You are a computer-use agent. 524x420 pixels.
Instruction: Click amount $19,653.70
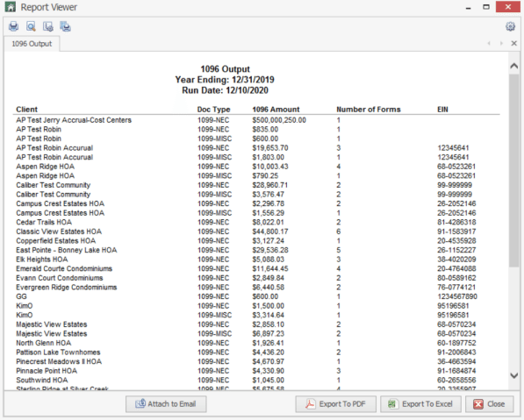click(x=270, y=148)
